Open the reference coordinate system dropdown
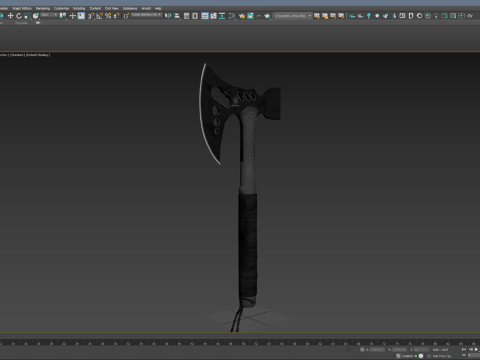Viewport: 480px width, 360px height. coord(49,15)
